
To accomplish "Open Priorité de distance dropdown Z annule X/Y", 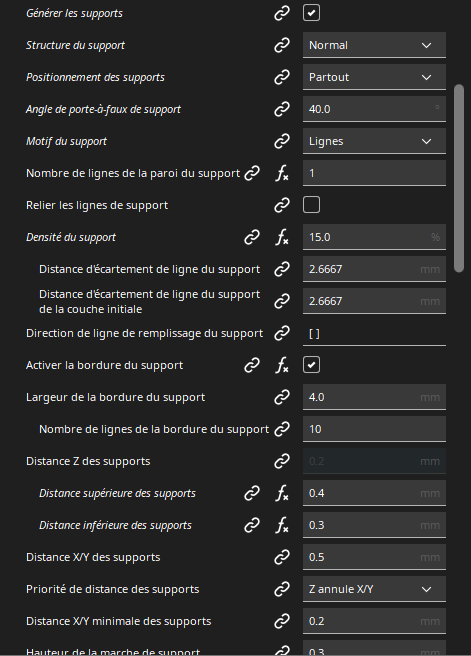I will 374,589.
